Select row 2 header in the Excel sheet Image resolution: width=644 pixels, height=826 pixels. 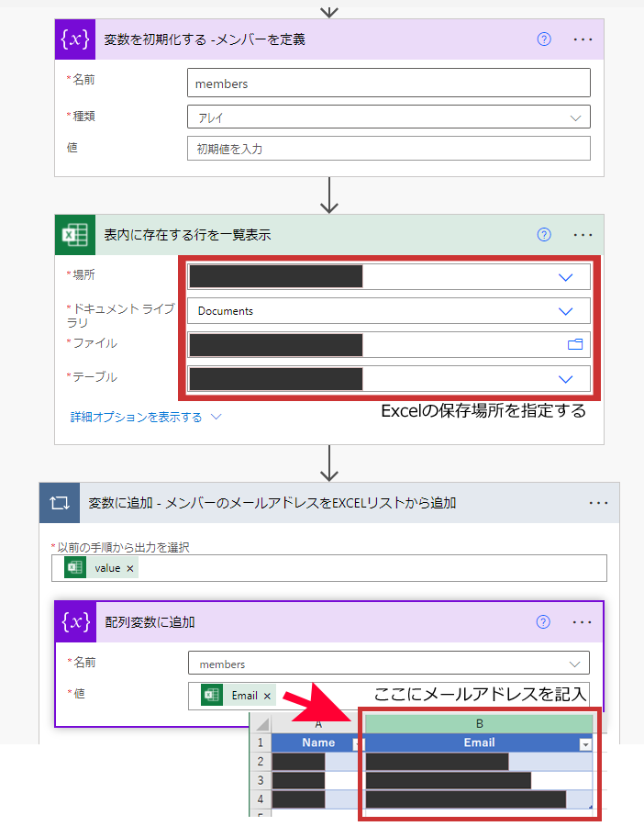pyautogui.click(x=261, y=762)
